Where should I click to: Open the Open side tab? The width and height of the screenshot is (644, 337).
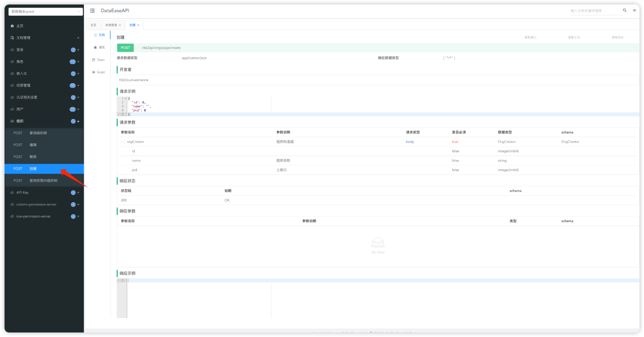pyautogui.click(x=98, y=60)
